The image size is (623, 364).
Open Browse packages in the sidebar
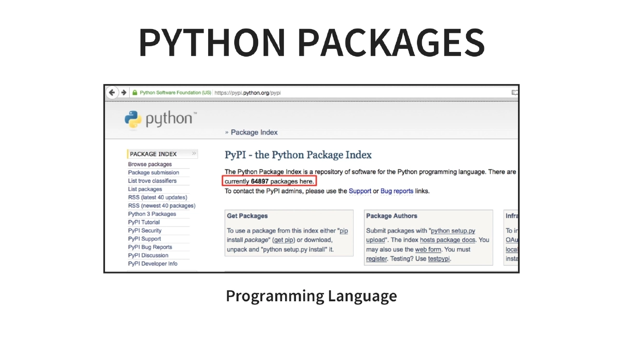click(149, 164)
